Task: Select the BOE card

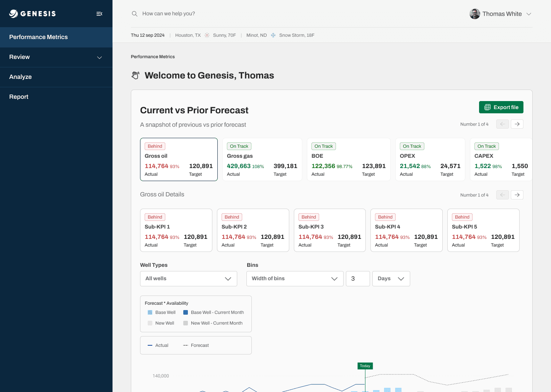Action: pos(349,159)
